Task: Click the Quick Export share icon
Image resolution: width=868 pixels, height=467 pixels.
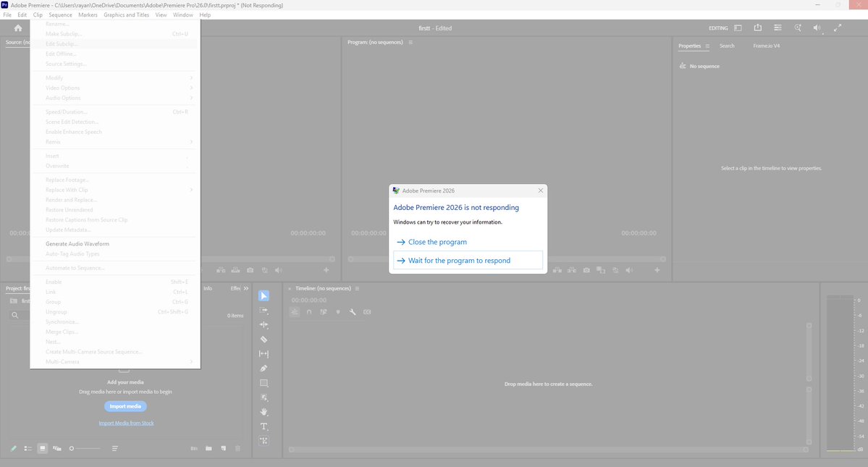Action: 758,28
